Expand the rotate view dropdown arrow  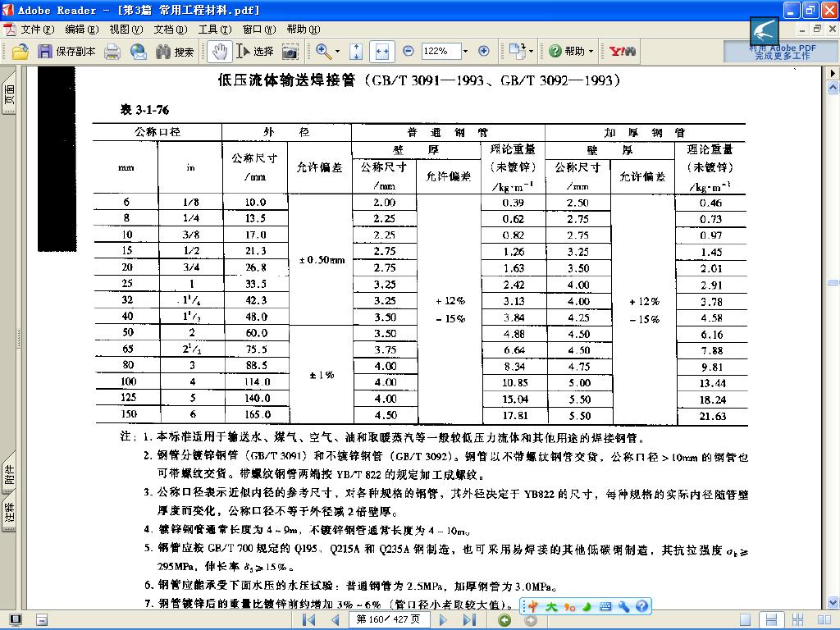tap(531, 52)
